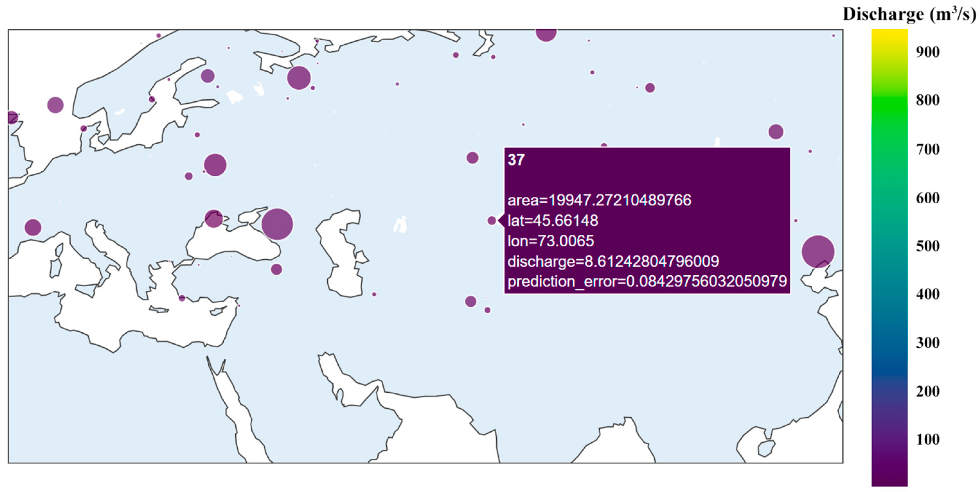
Task: Click the larger bubble below the tooltip's bottom-left corner
Action: [471, 302]
